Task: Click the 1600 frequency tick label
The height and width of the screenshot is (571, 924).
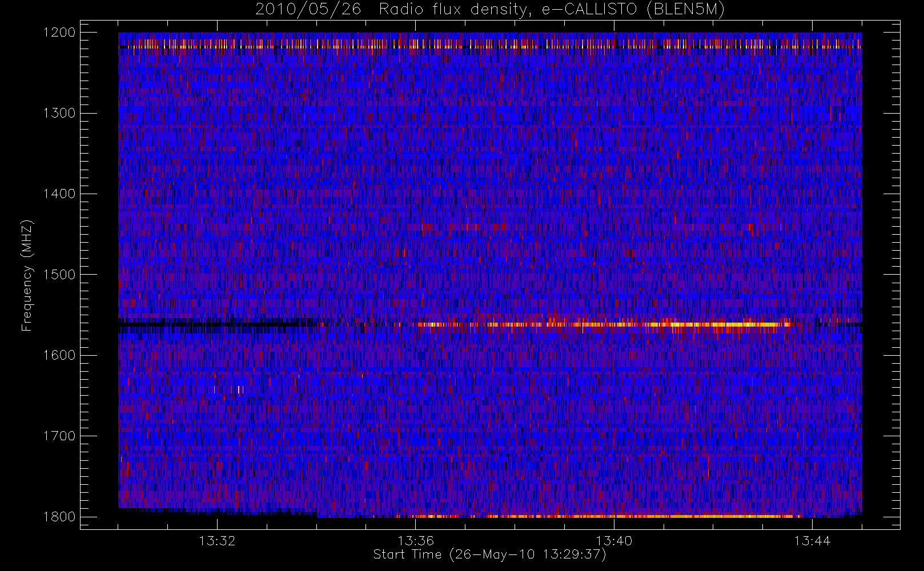Action: 59,355
